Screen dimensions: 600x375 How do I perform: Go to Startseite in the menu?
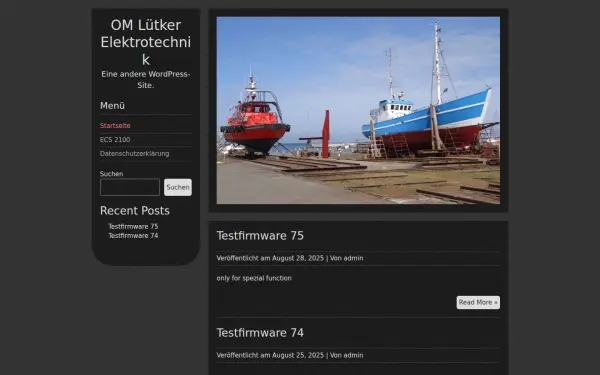tap(115, 126)
